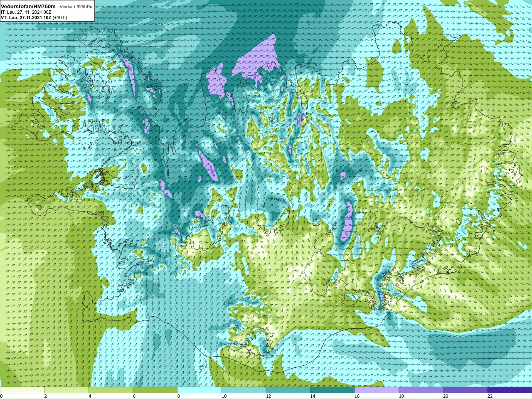Select the 10–12 aqua legend swatch
The image size is (532, 399).
244,390
